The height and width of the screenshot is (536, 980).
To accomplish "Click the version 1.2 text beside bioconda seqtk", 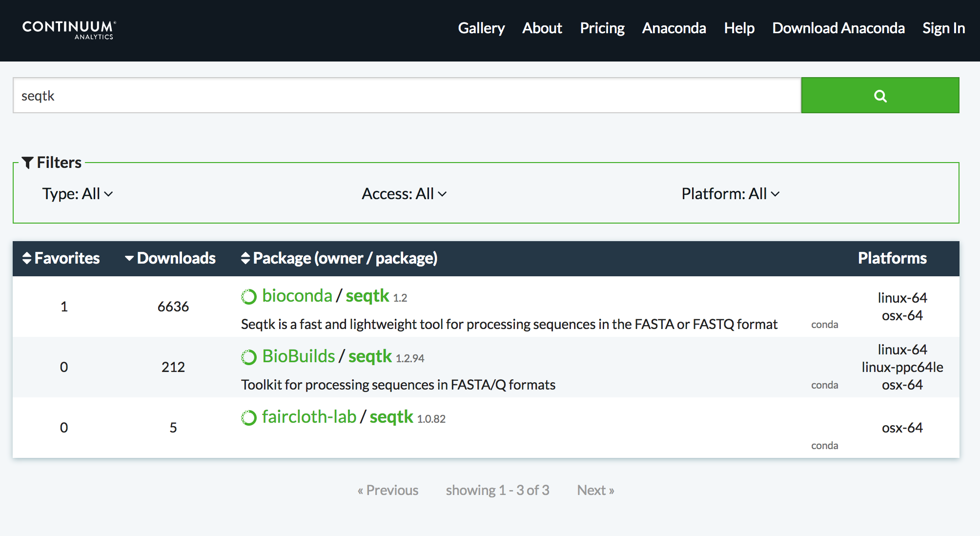I will coord(400,298).
